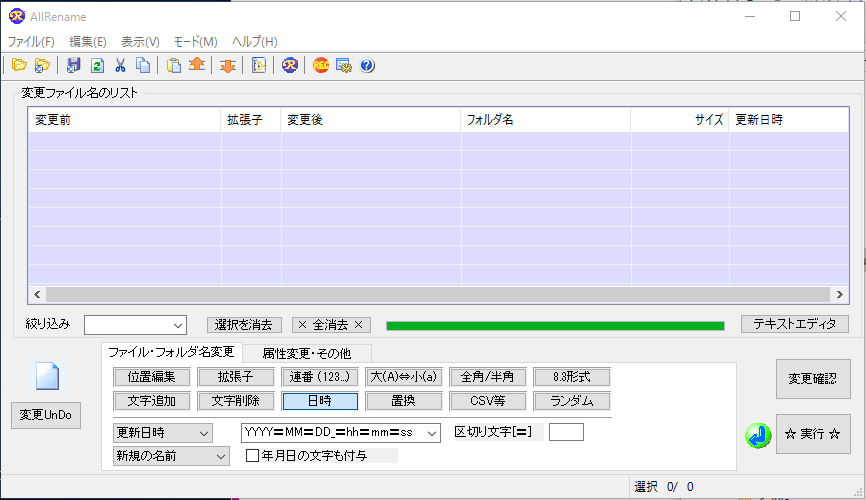
Task: Enable 年月日の文字も付与 checkbox
Action: click(252, 455)
